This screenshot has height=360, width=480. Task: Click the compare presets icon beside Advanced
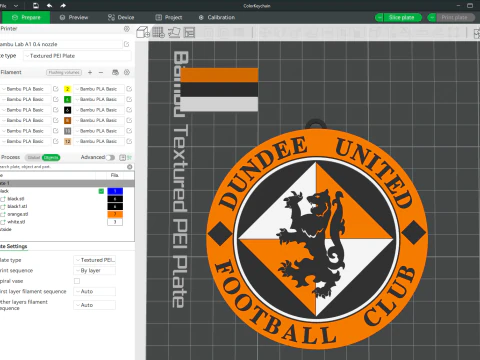122,157
